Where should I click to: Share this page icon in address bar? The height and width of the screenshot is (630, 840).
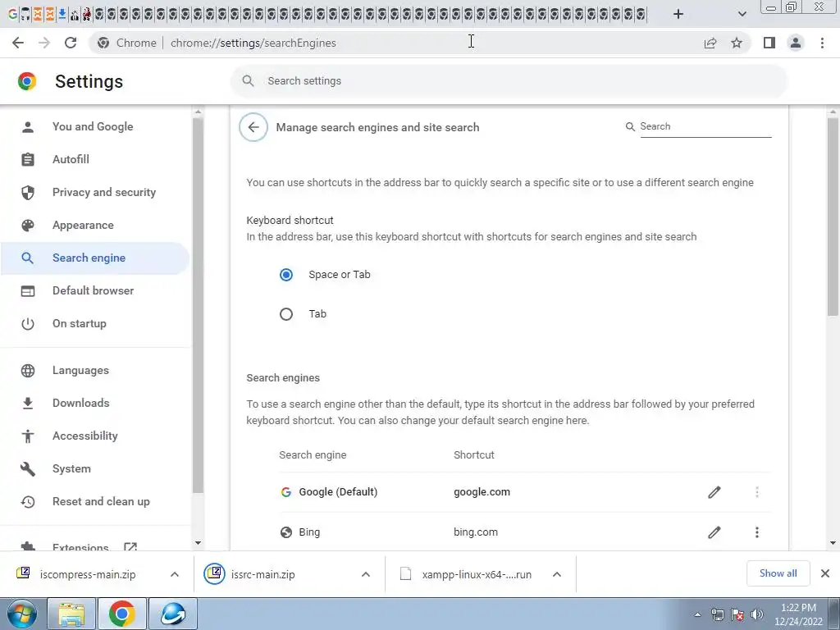point(710,43)
